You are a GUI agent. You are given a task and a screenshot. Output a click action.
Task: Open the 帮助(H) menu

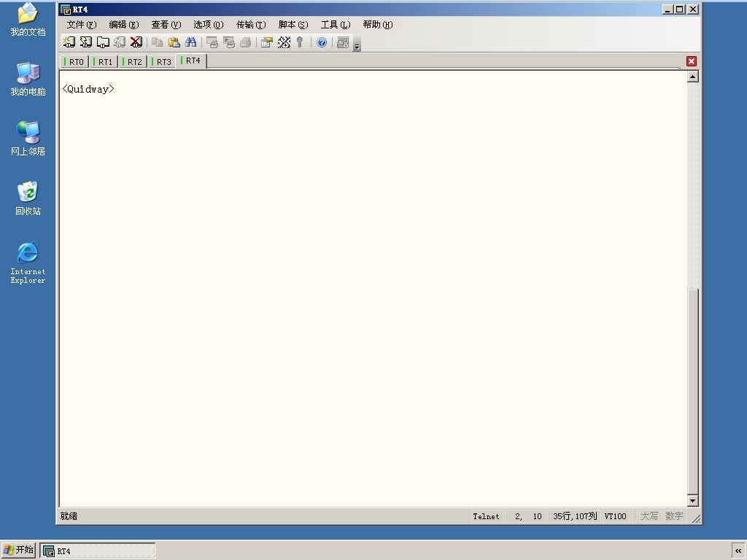point(378,25)
